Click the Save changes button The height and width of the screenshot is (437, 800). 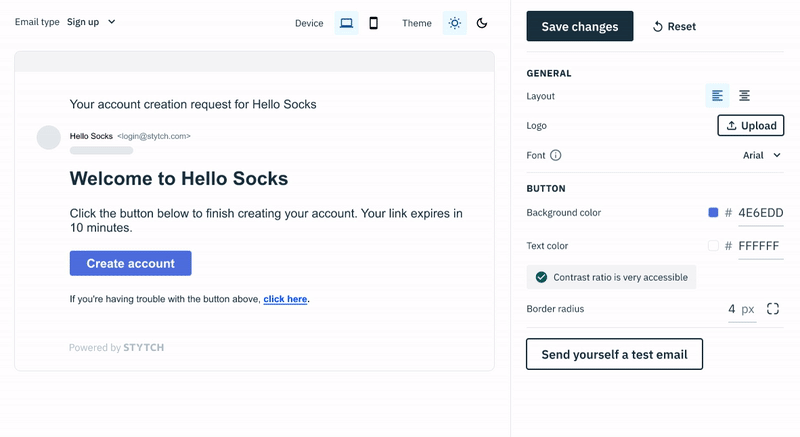[x=580, y=27]
